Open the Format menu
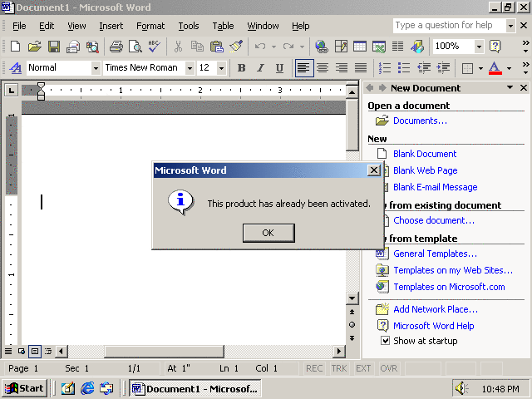Viewport: 532px width, 399px height. click(150, 26)
